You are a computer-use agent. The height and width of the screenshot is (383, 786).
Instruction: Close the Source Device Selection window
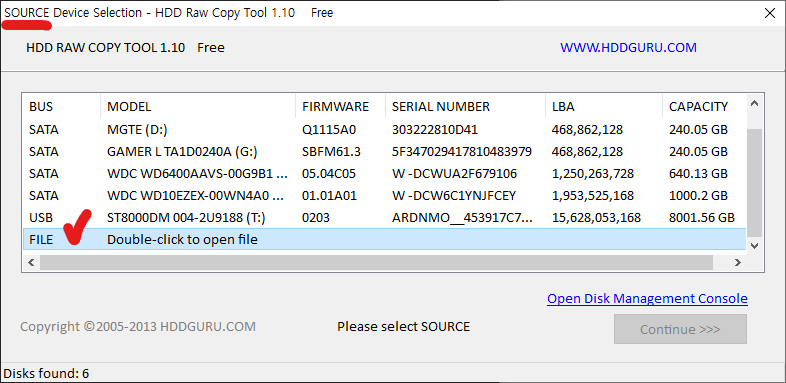coord(769,13)
